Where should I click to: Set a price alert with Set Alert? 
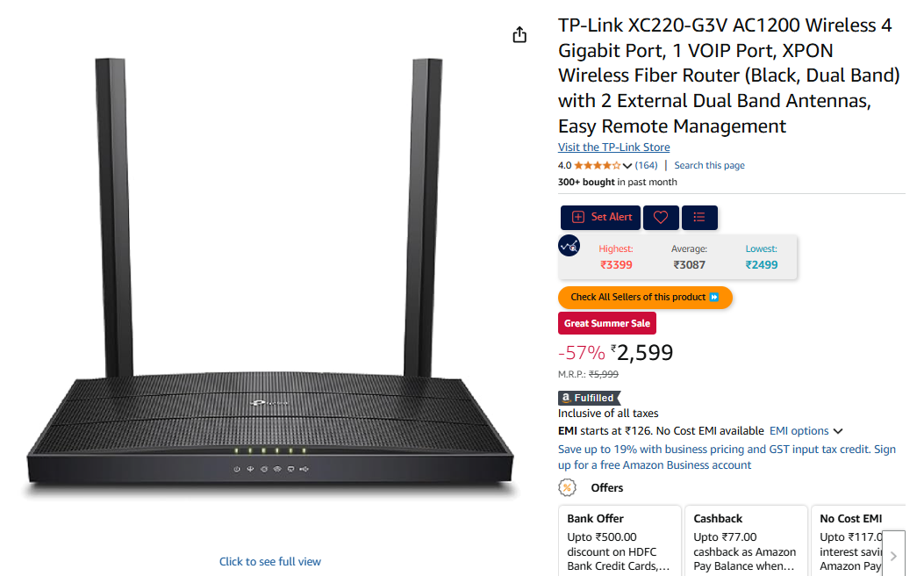point(600,218)
